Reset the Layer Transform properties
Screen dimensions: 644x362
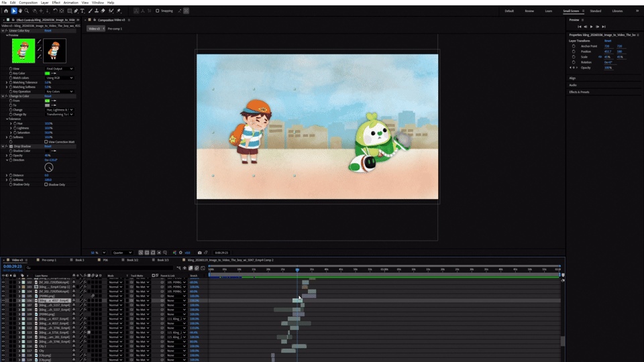[608, 41]
